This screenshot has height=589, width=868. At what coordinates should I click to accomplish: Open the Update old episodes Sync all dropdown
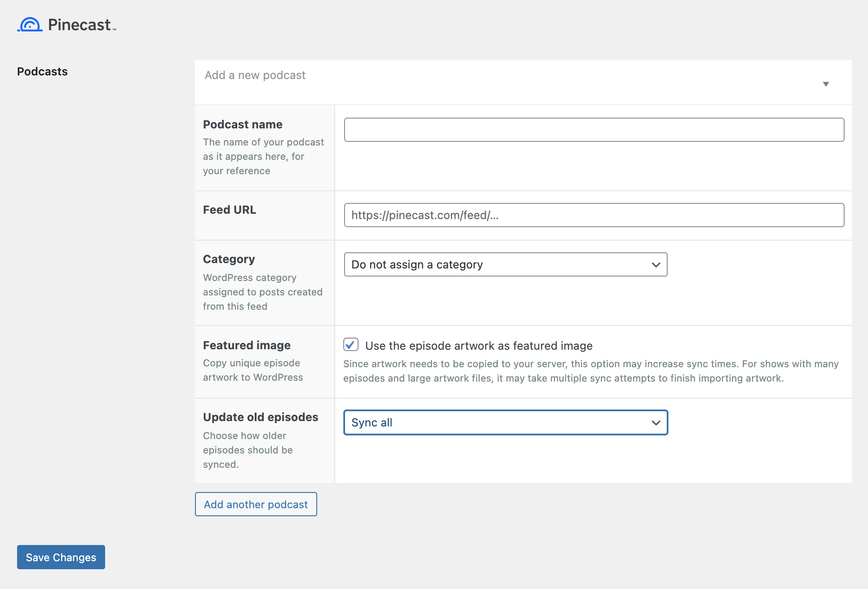pos(505,422)
